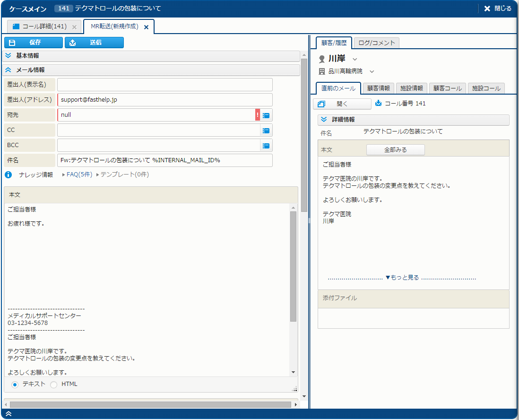The image size is (519, 420).
Task: Expand the 基本情報 section
Action: point(9,56)
